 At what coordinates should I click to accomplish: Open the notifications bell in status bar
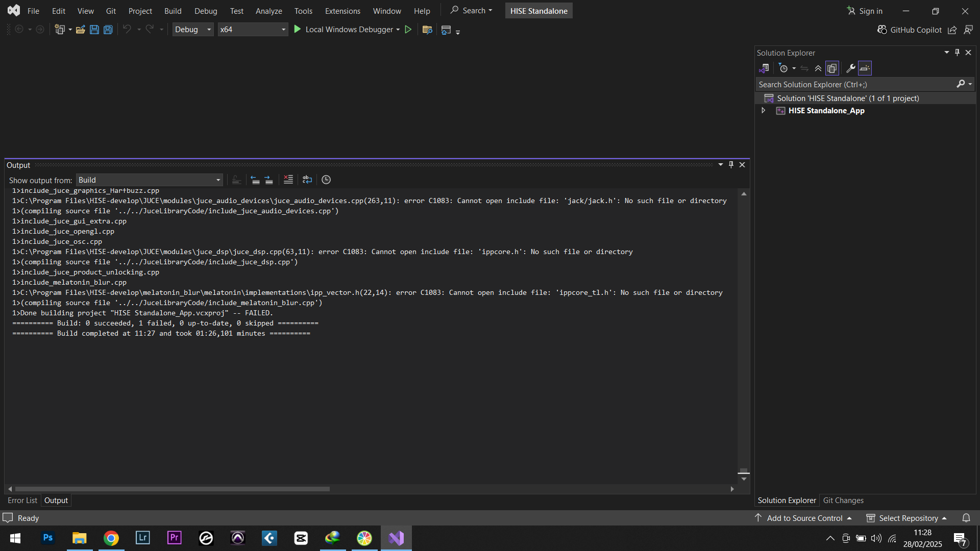[966, 518]
